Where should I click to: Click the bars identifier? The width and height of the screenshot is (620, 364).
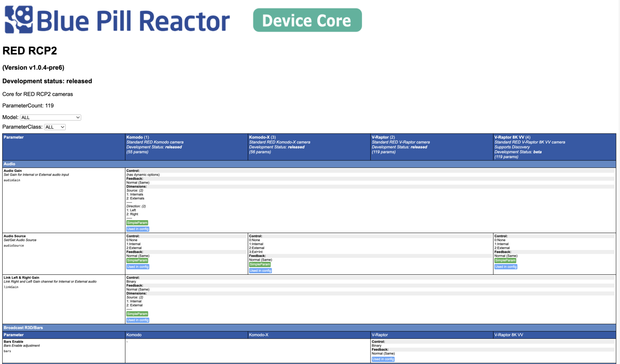[x=7, y=351]
